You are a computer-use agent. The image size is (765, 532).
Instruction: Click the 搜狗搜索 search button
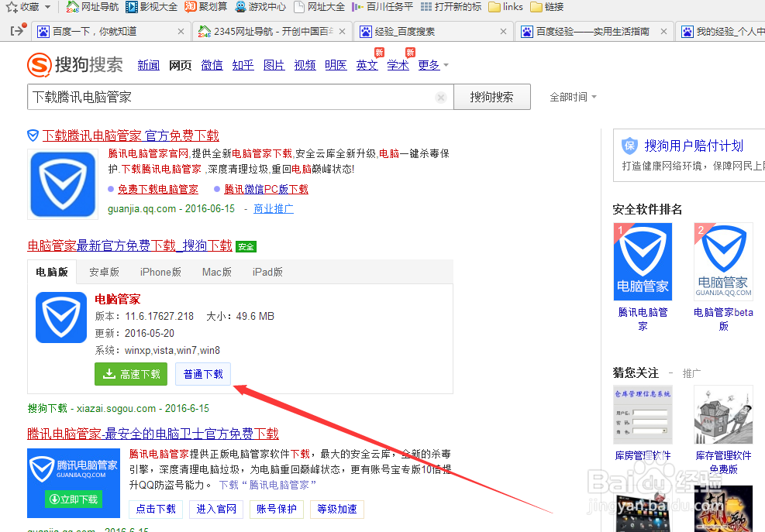[491, 97]
